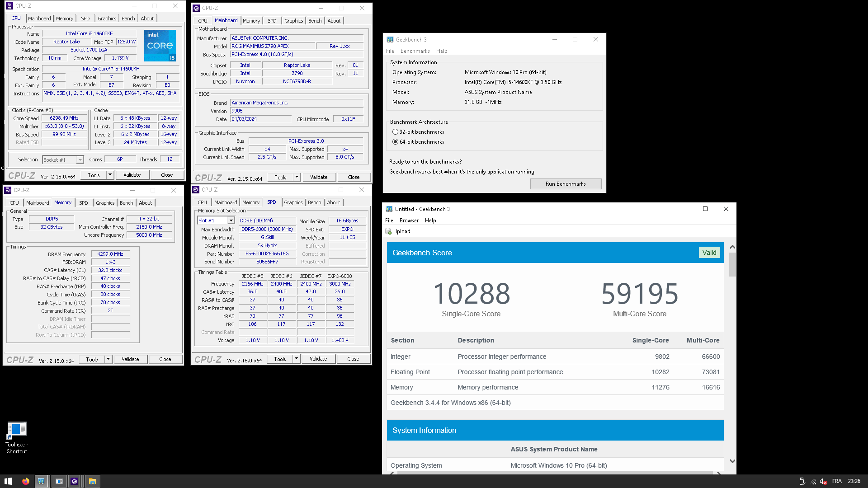This screenshot has height=488, width=868.
Task: Expand Tools dropdown arrow in Mainboard window
Action: [x=297, y=177]
